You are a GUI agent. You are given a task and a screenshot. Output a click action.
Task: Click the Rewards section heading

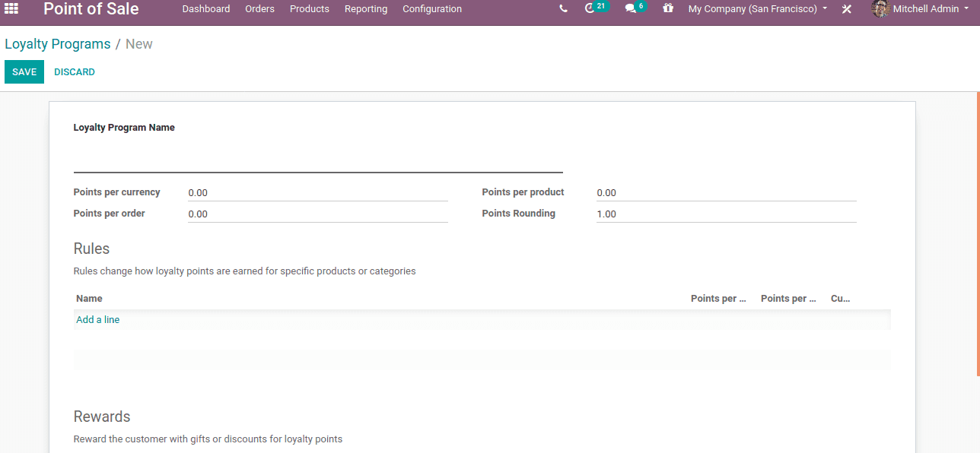[102, 417]
